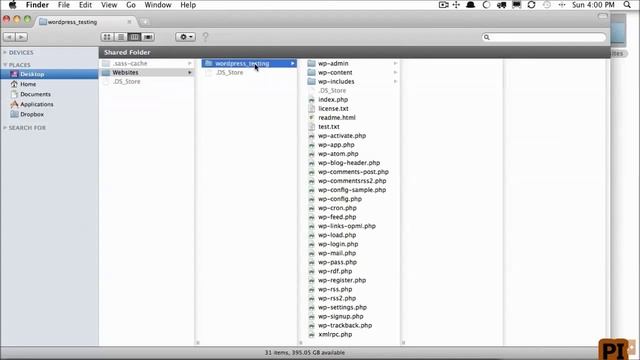
Task: Open the wp-admin folder
Action: pyautogui.click(x=333, y=64)
